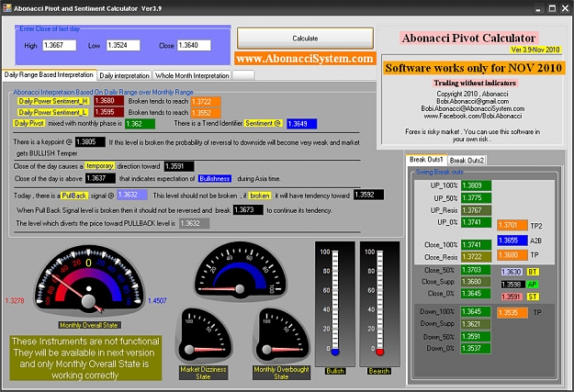
Task: Click Daily Power Sentiment_H value 1.3680
Action: 108,101
